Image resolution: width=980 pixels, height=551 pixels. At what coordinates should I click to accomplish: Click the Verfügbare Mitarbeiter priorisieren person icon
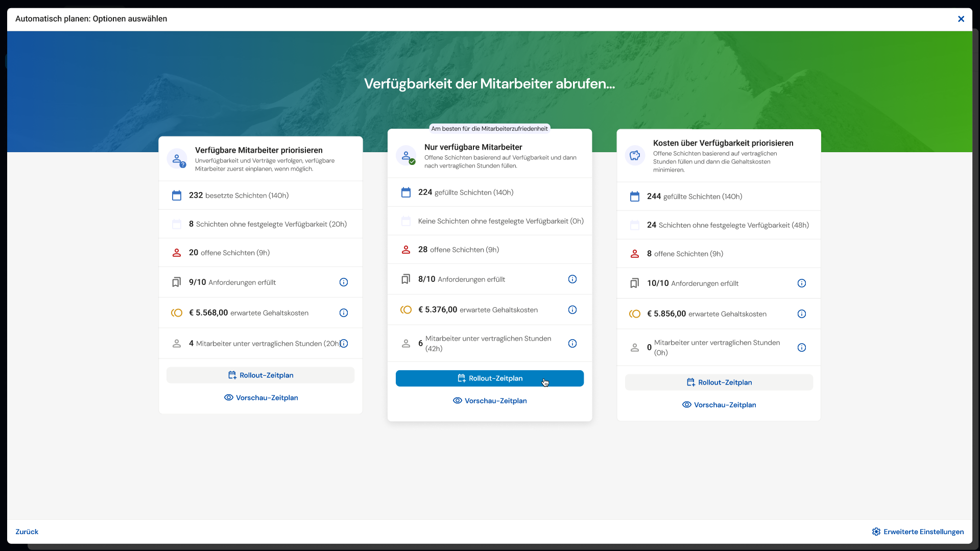(x=177, y=159)
